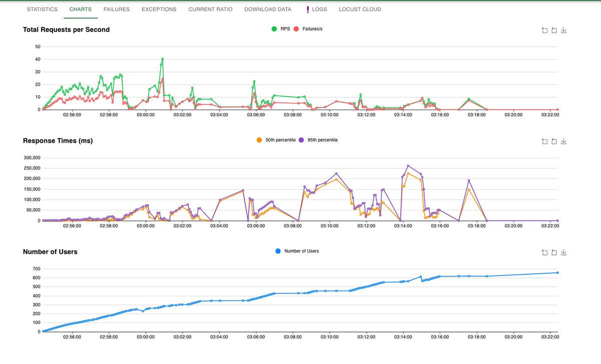Switch to the STATISTICS tab
The width and height of the screenshot is (601, 364).
point(42,9)
